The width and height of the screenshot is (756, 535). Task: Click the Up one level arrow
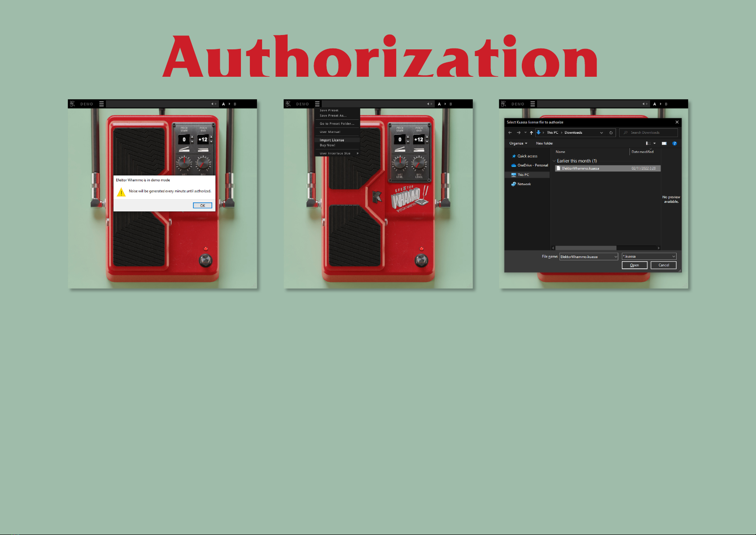coord(532,132)
